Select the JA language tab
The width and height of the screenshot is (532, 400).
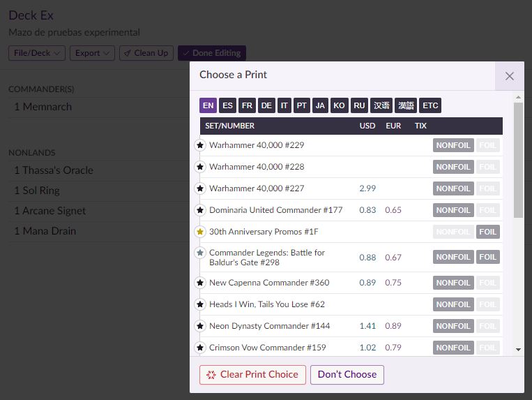320,105
